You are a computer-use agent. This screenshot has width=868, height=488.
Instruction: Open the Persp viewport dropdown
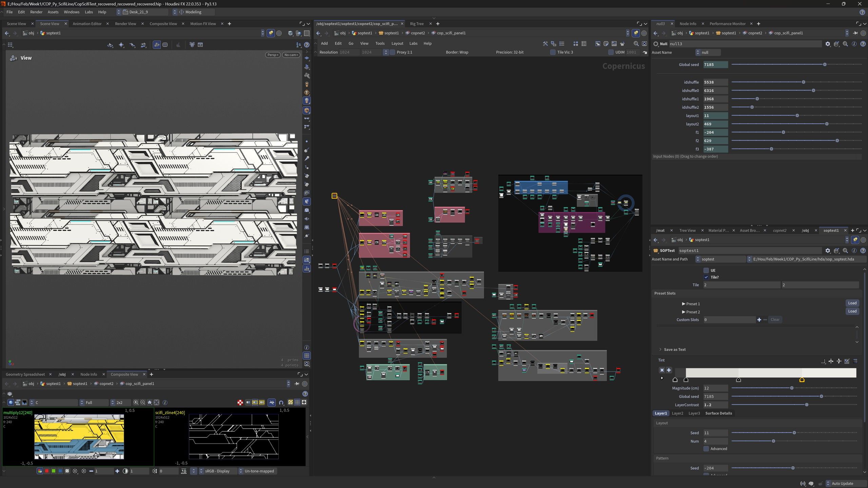pos(273,55)
